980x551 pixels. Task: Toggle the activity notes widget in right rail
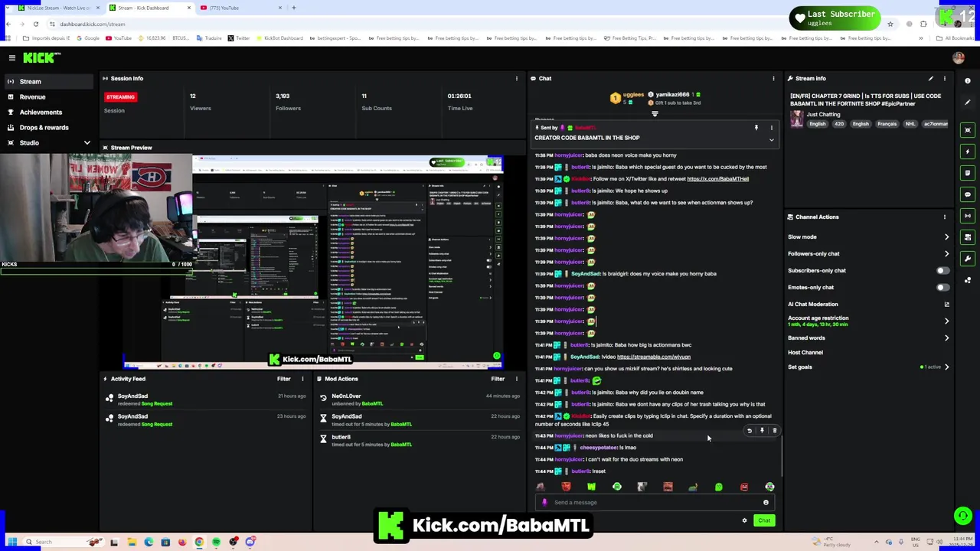(968, 173)
